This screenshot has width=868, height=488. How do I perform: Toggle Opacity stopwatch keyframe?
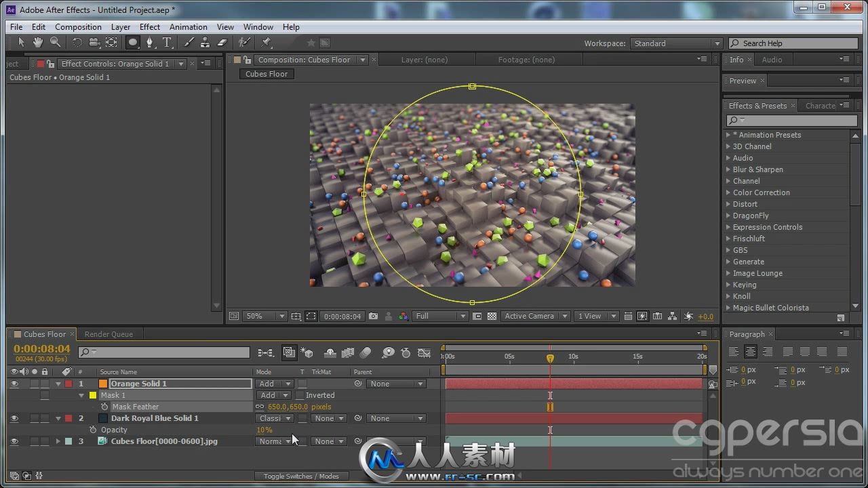pos(93,430)
